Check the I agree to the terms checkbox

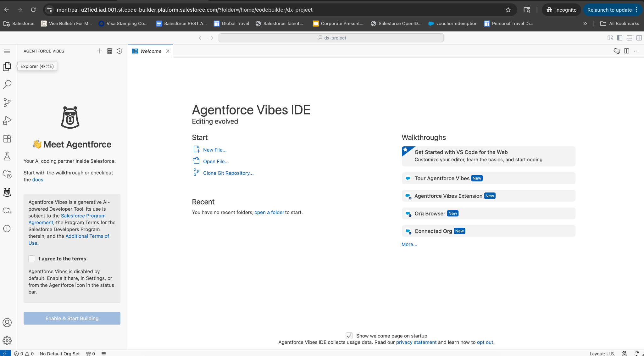[32, 259]
